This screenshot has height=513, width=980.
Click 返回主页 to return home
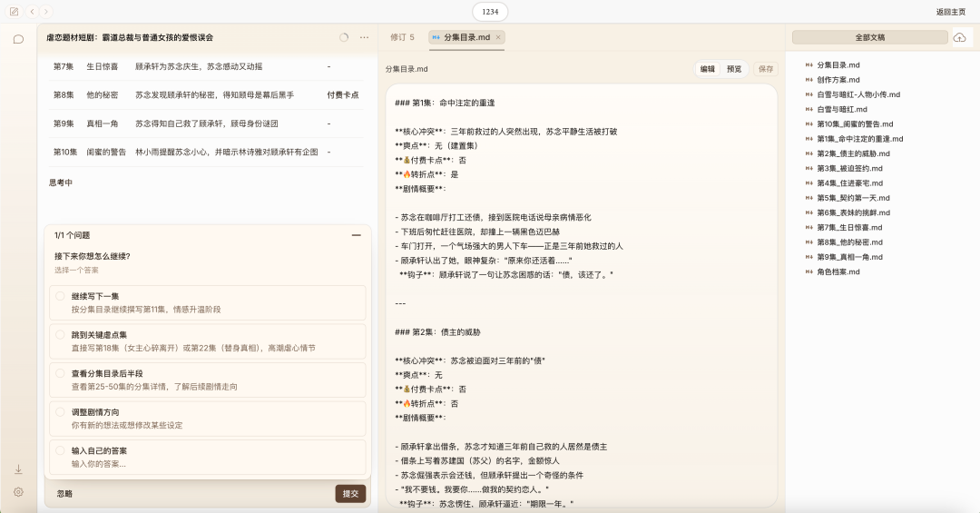click(x=950, y=12)
